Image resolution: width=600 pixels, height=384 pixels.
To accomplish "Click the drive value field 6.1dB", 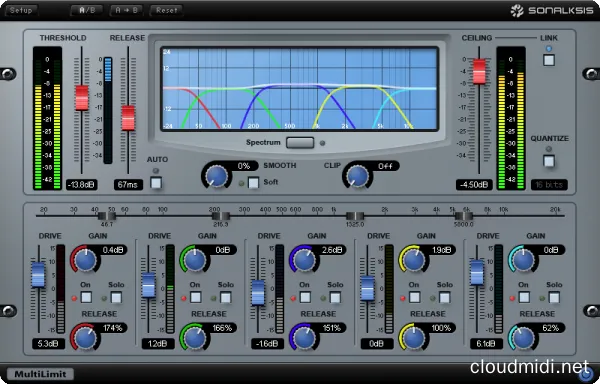I will coord(486,343).
